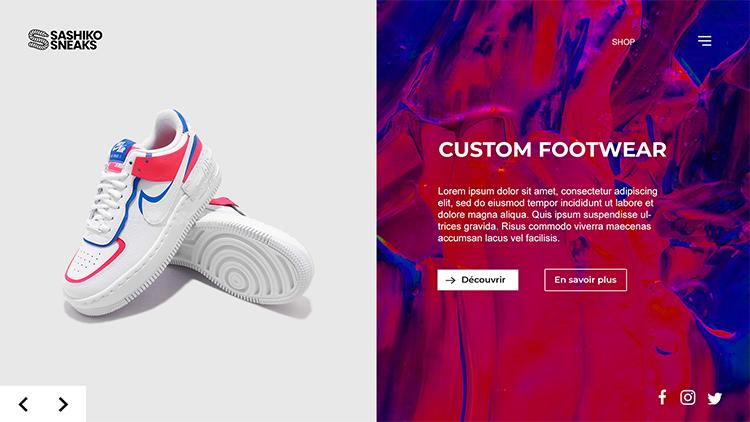750x422 pixels.
Task: Click the Custom Footwear heading
Action: (x=552, y=149)
